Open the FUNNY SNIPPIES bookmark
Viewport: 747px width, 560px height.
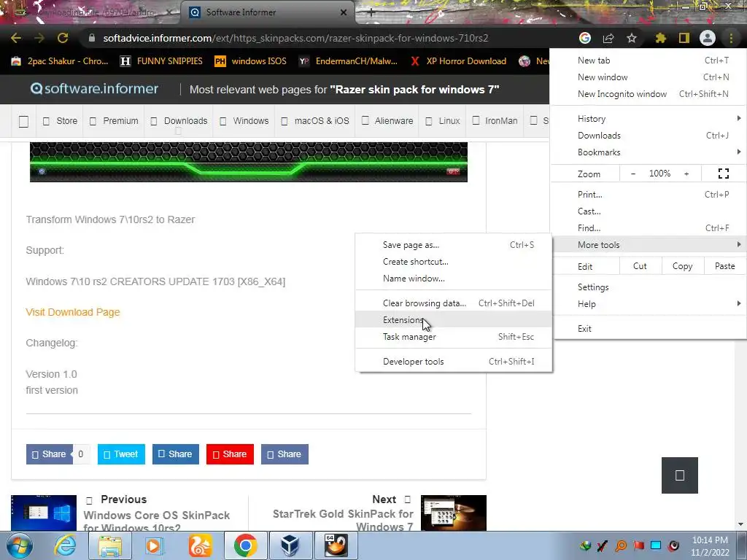click(161, 61)
